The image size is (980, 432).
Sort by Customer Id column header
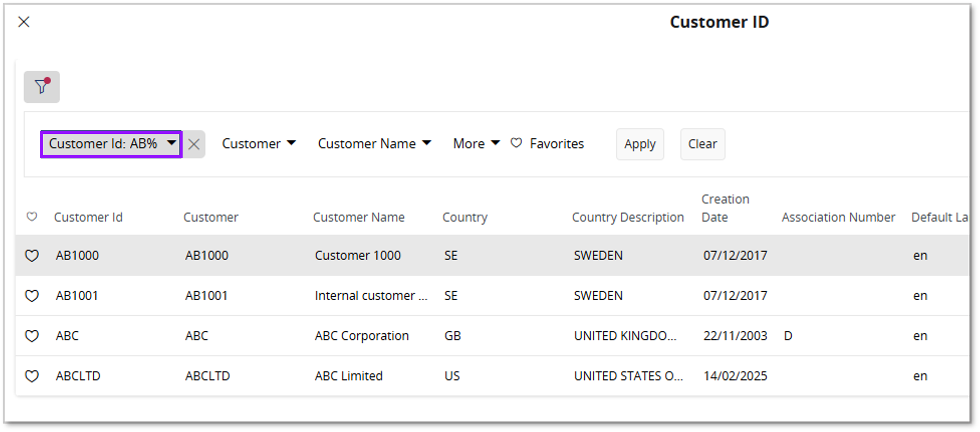point(88,217)
